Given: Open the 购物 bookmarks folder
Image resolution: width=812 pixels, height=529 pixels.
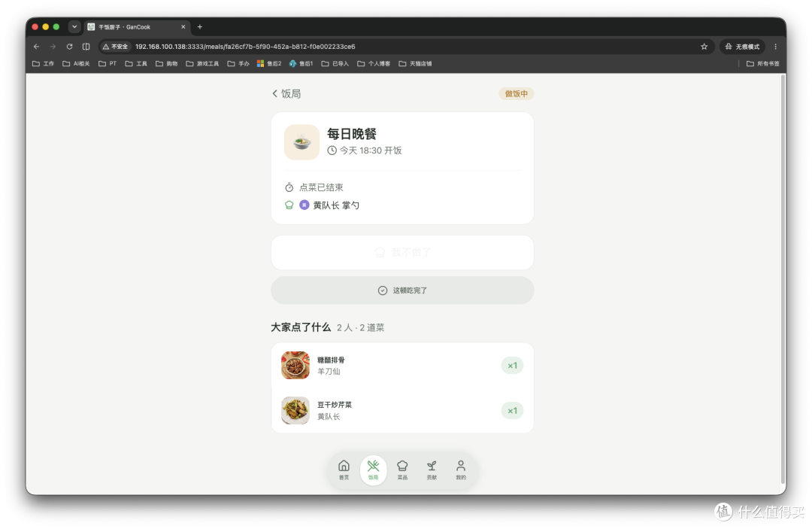Looking at the screenshot, I should click(167, 64).
